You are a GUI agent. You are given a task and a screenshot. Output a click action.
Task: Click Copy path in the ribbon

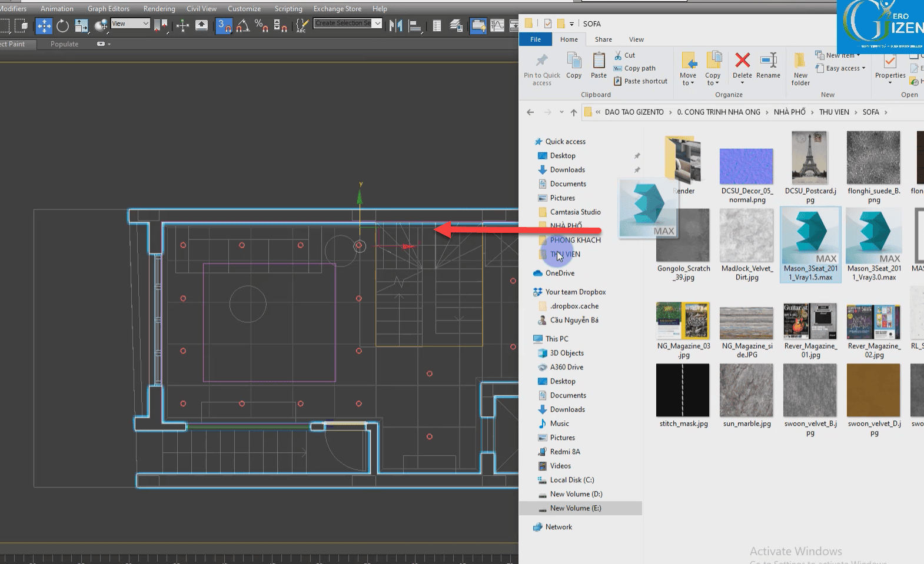[634, 68]
